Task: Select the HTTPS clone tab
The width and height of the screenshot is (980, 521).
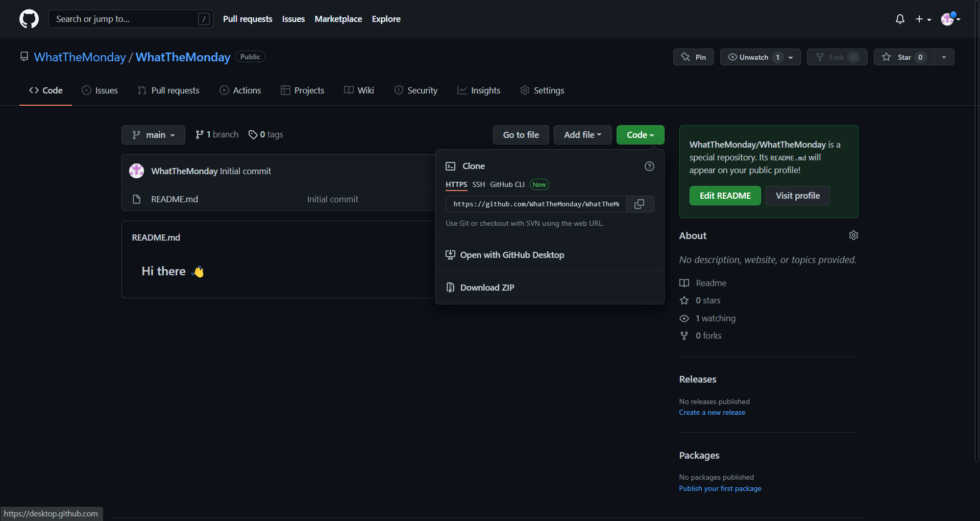Action: pyautogui.click(x=456, y=184)
